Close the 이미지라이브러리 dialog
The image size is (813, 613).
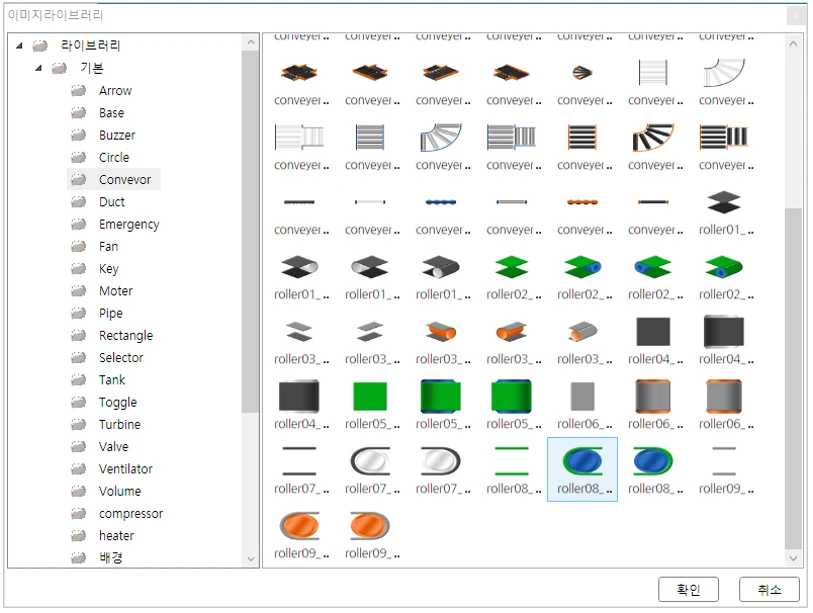click(796, 16)
